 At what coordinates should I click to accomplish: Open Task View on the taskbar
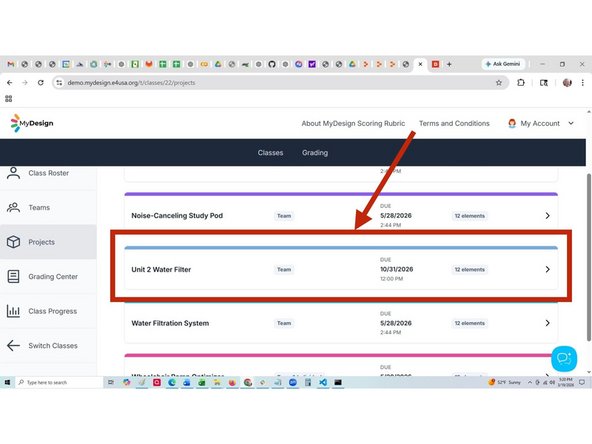[x=111, y=382]
